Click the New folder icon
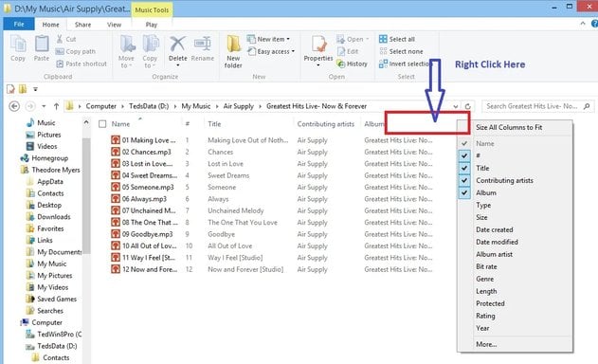The height and width of the screenshot is (364, 598). pyautogui.click(x=233, y=45)
